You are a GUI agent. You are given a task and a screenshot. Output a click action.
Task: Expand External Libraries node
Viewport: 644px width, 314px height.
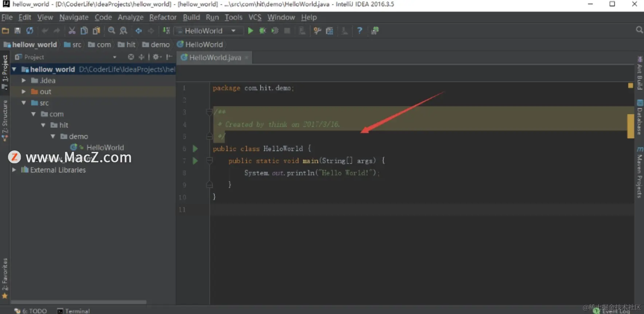click(x=14, y=170)
